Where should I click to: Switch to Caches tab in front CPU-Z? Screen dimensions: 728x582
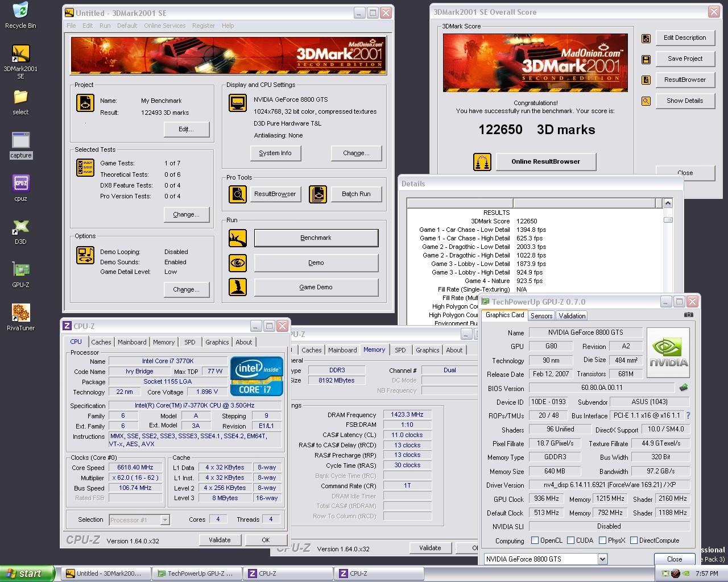[x=101, y=342]
